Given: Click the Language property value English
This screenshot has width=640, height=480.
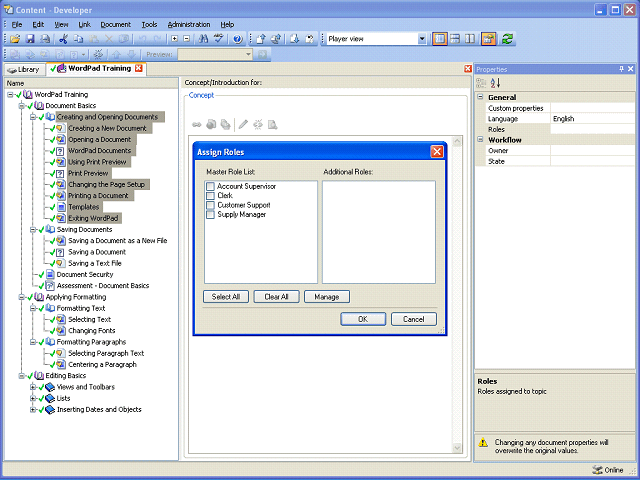Looking at the screenshot, I should tap(592, 119).
